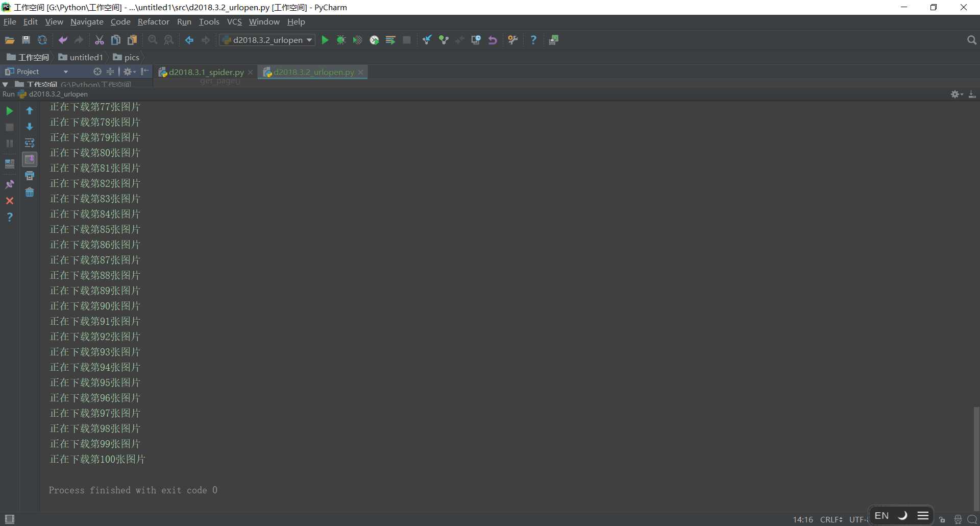The height and width of the screenshot is (526, 980).
Task: Close the Run tab with the red X
Action: click(10, 201)
